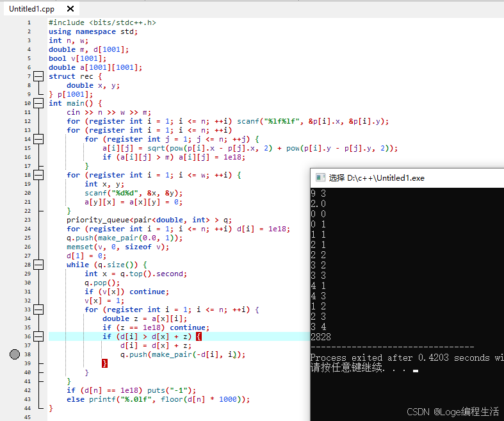
Task: Collapse the main function fold at line 10
Action: click(x=38, y=103)
